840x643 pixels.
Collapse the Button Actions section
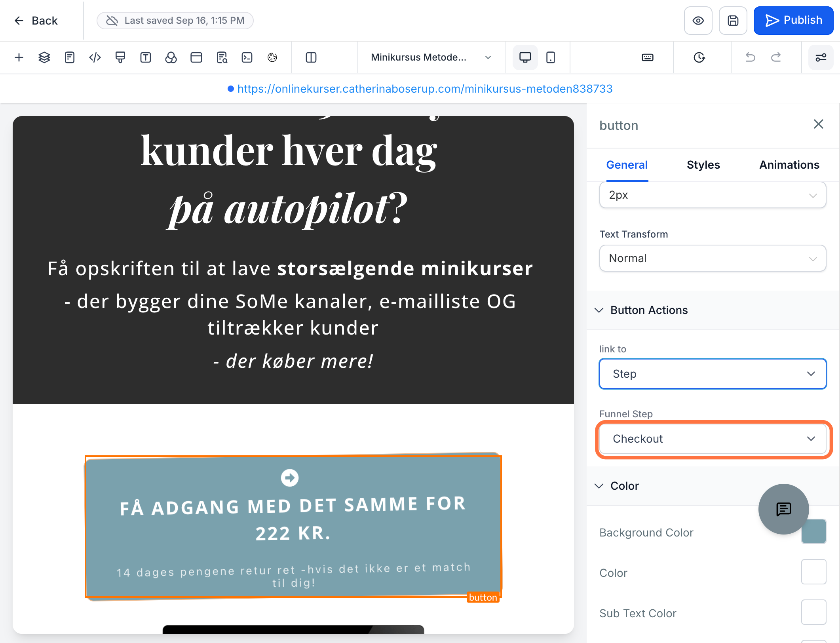[x=713, y=310]
